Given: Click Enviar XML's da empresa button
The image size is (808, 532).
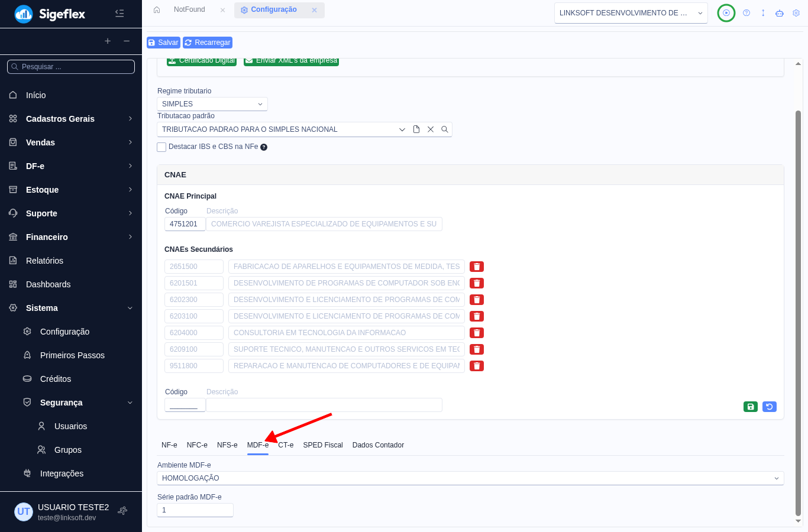Looking at the screenshot, I should click(x=291, y=61).
